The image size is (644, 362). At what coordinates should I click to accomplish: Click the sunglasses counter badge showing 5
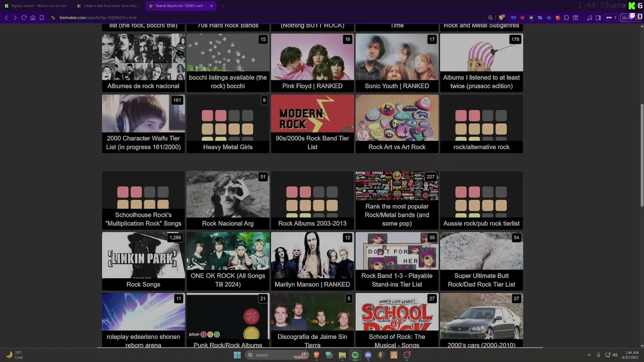611,18
